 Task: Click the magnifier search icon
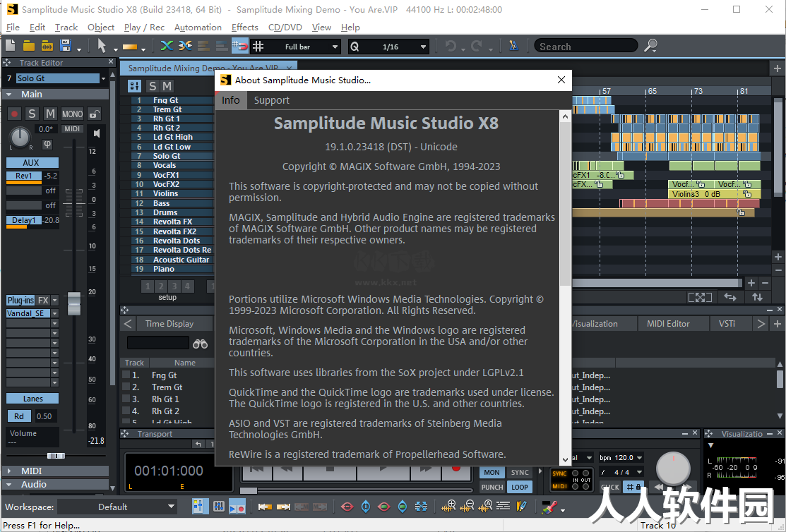(x=650, y=46)
